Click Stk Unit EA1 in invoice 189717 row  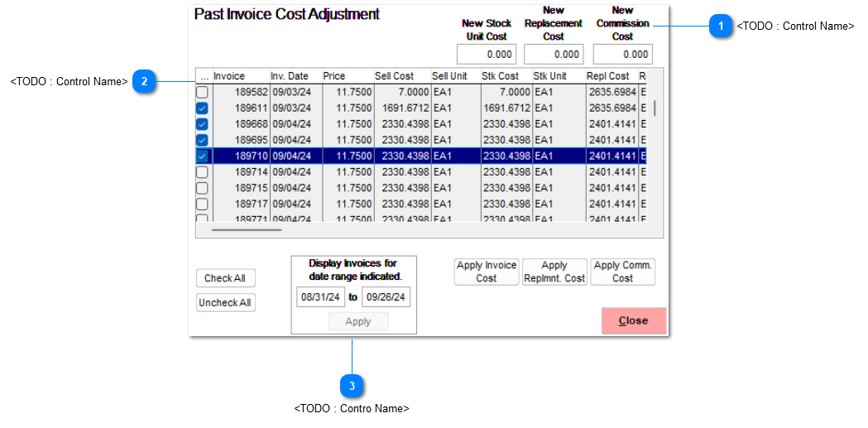coord(559,204)
